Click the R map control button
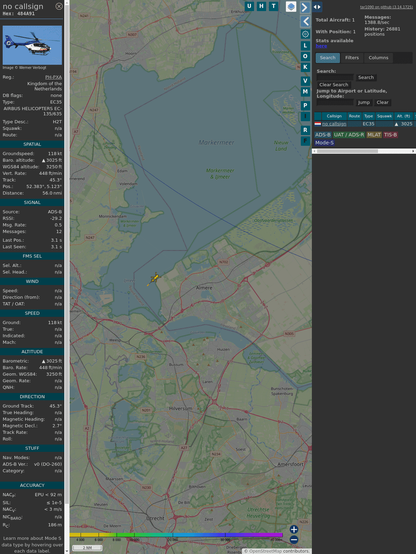 point(305,130)
